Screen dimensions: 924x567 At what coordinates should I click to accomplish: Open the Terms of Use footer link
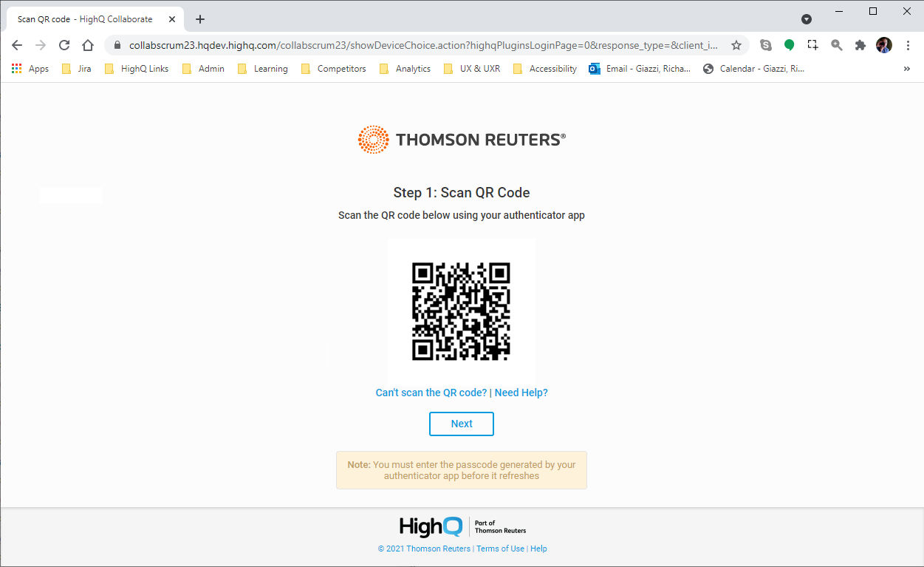pyautogui.click(x=500, y=549)
